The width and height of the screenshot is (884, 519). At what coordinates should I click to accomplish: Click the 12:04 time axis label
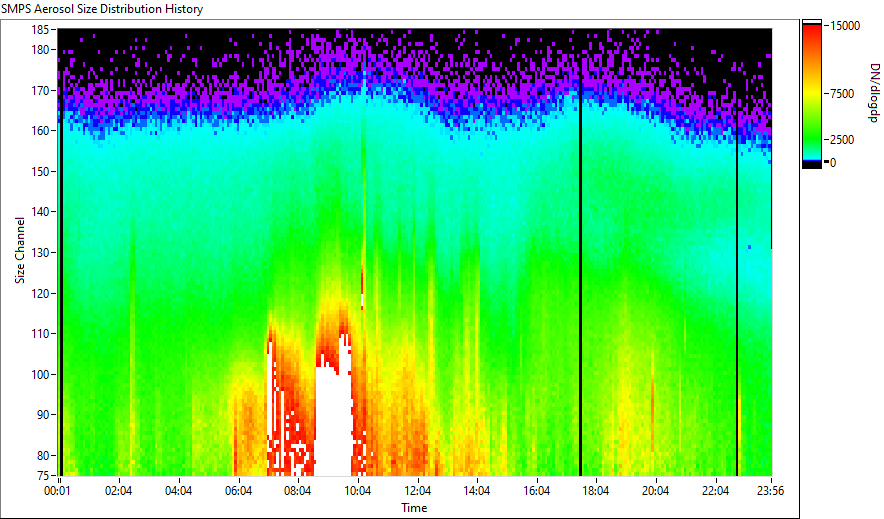click(x=417, y=491)
